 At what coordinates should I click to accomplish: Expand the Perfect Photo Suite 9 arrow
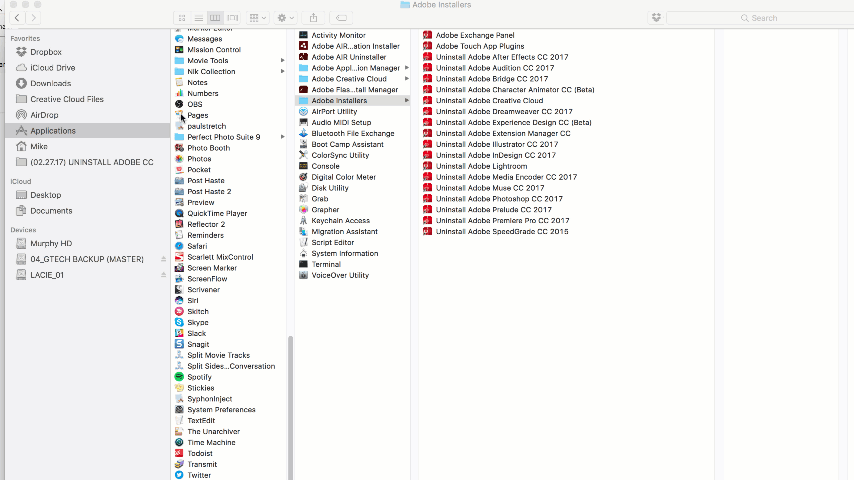point(282,137)
